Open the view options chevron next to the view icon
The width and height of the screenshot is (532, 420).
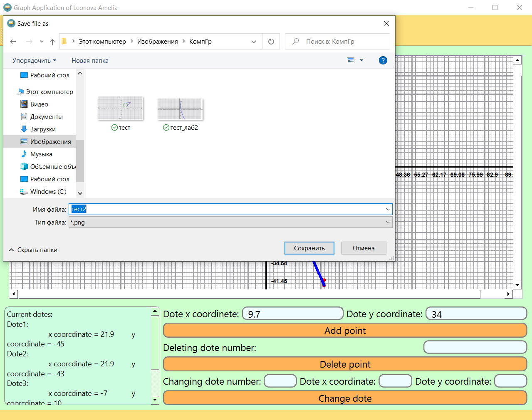point(362,60)
